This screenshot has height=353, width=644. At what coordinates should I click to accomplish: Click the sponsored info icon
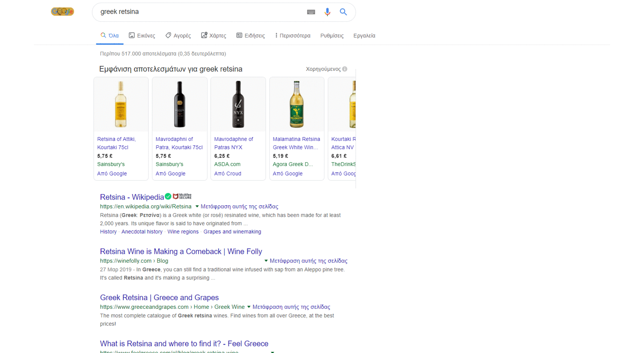[345, 69]
